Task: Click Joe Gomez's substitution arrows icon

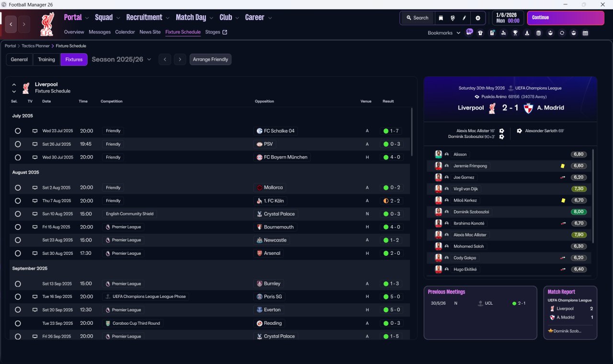Action: coord(563,177)
